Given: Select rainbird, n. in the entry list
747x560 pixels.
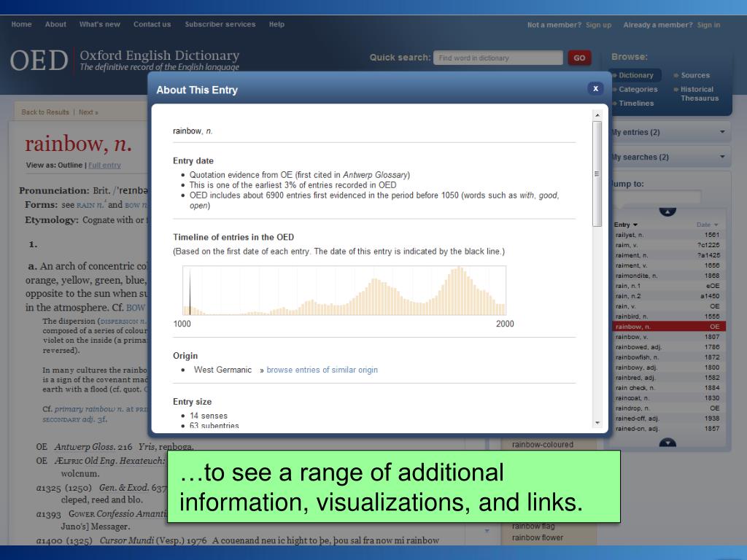Looking at the screenshot, I should click(669, 316).
